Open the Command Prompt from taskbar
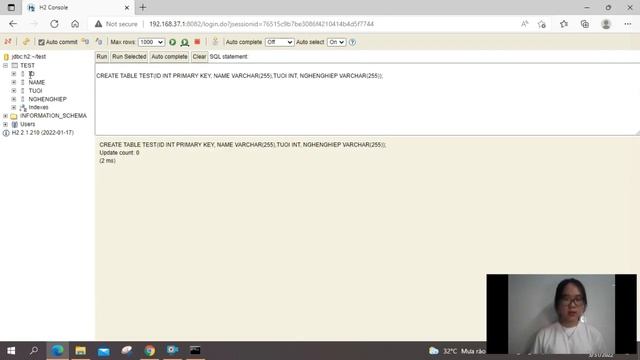 (x=195, y=351)
